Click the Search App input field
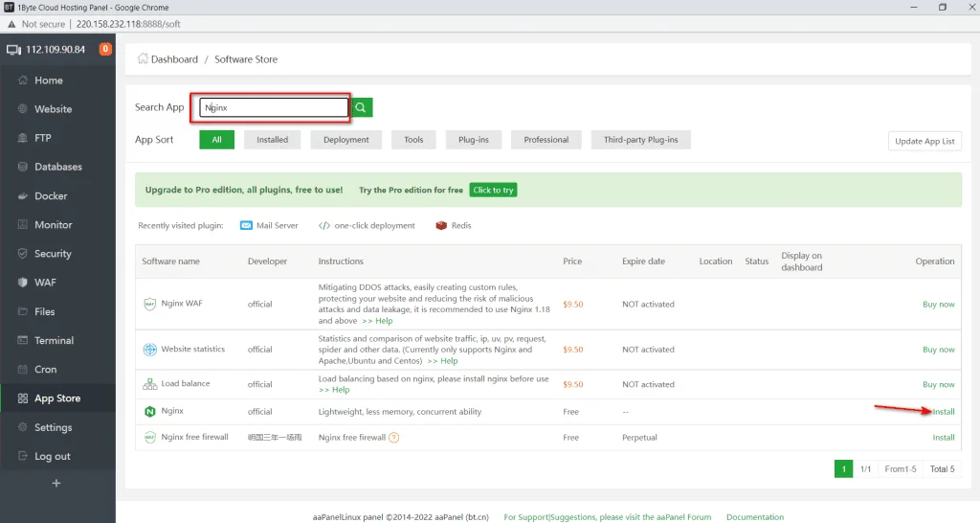The image size is (980, 523). coord(274,107)
